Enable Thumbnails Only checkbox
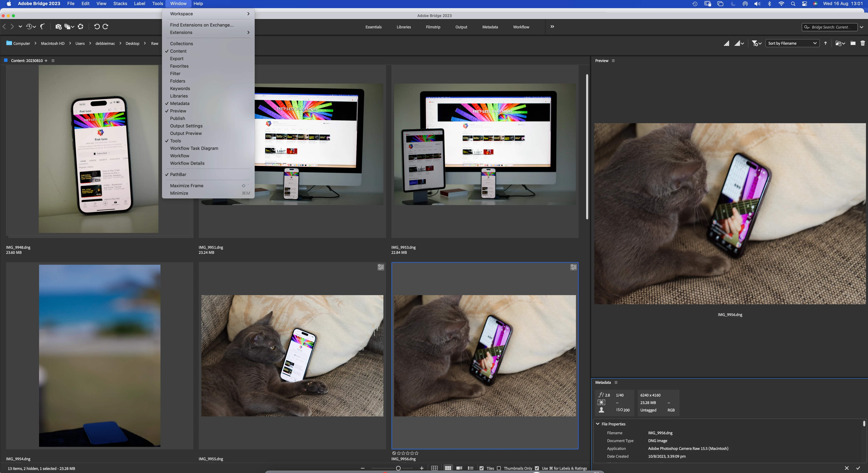 (499, 468)
